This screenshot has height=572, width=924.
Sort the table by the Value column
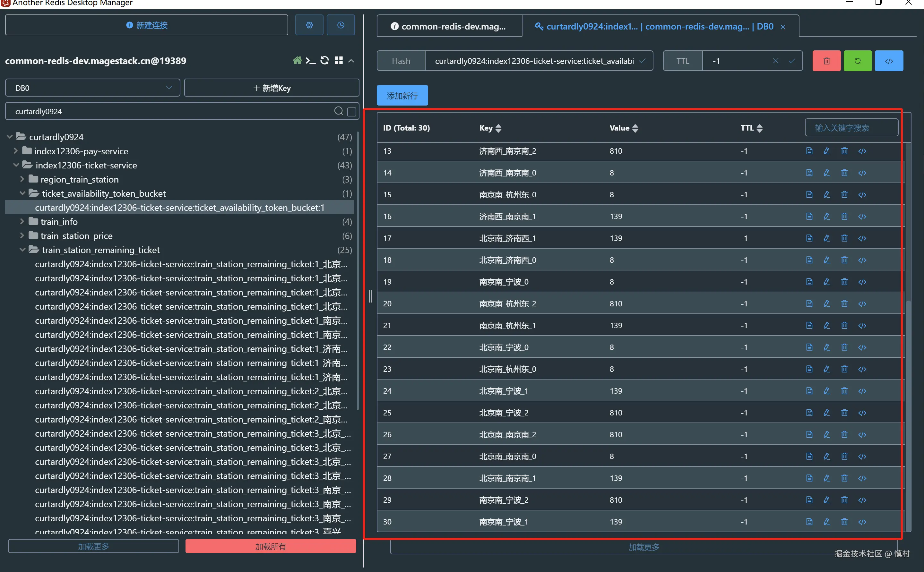point(635,128)
